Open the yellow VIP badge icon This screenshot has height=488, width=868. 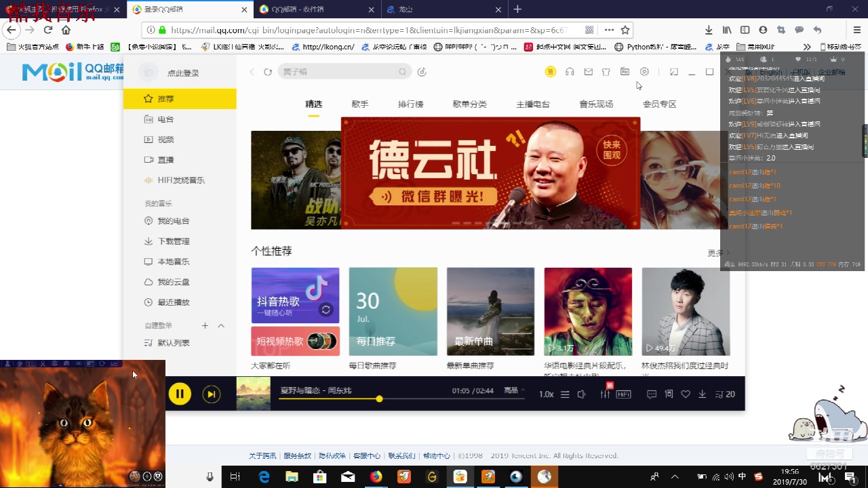pos(551,72)
